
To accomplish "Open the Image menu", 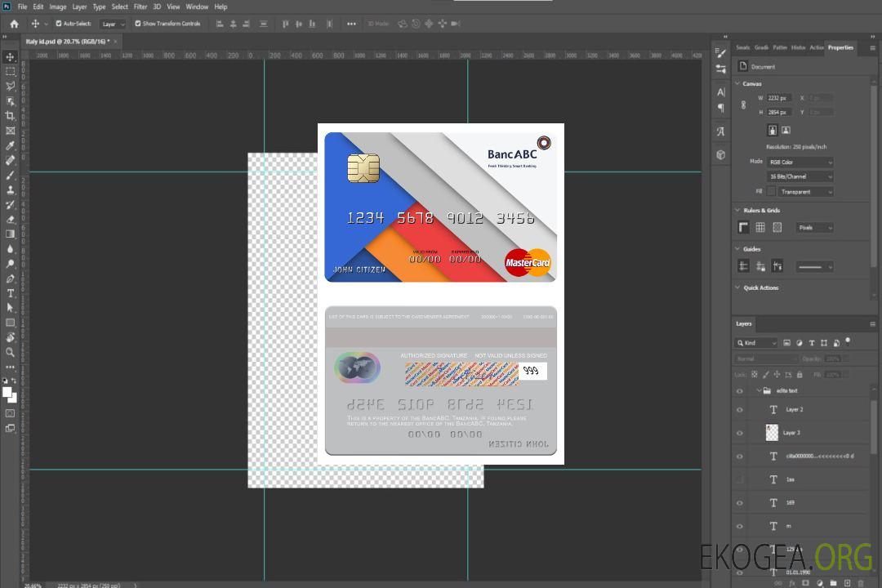I will (58, 7).
